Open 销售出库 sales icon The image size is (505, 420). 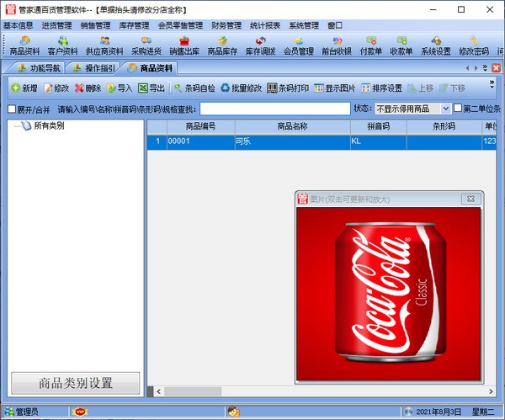[184, 45]
